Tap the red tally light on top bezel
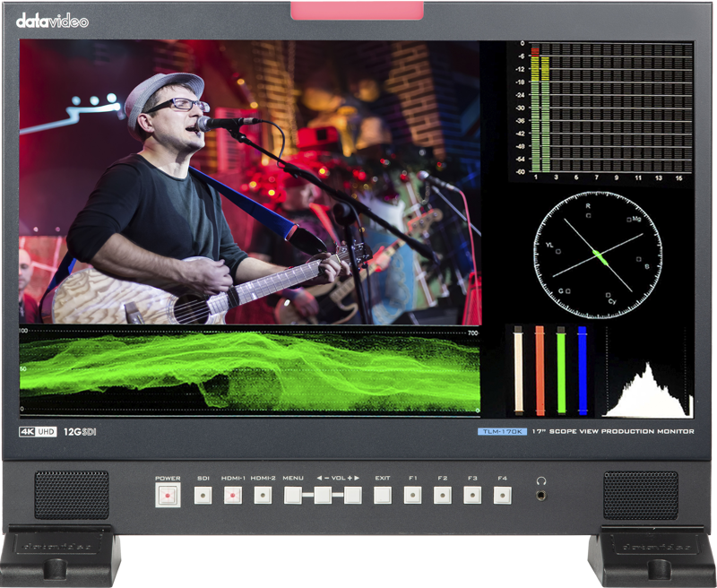 click(x=357, y=11)
